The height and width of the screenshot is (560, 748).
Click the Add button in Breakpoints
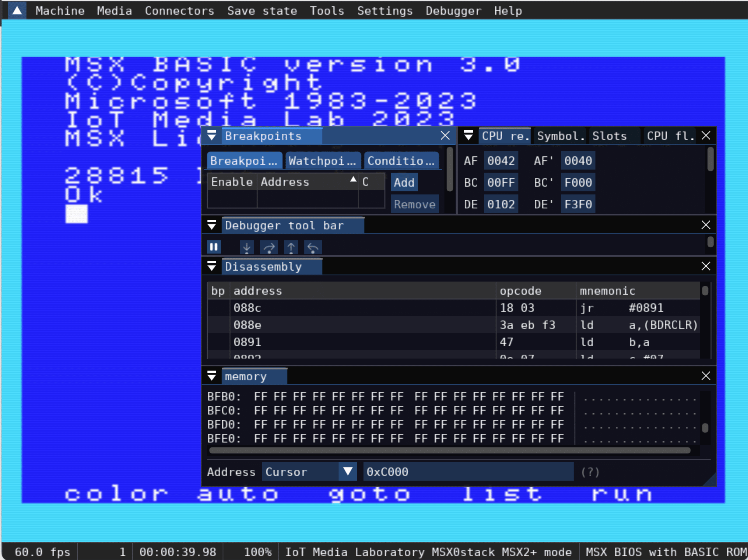(404, 182)
